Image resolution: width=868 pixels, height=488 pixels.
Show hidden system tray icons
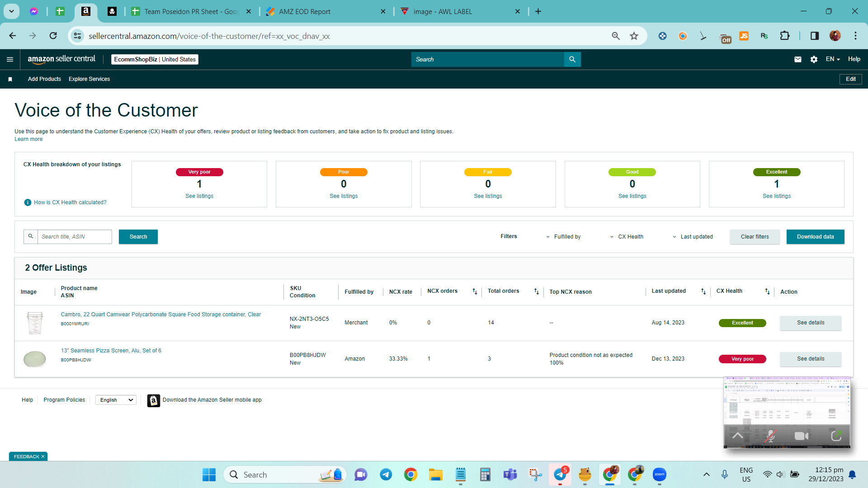click(x=707, y=474)
